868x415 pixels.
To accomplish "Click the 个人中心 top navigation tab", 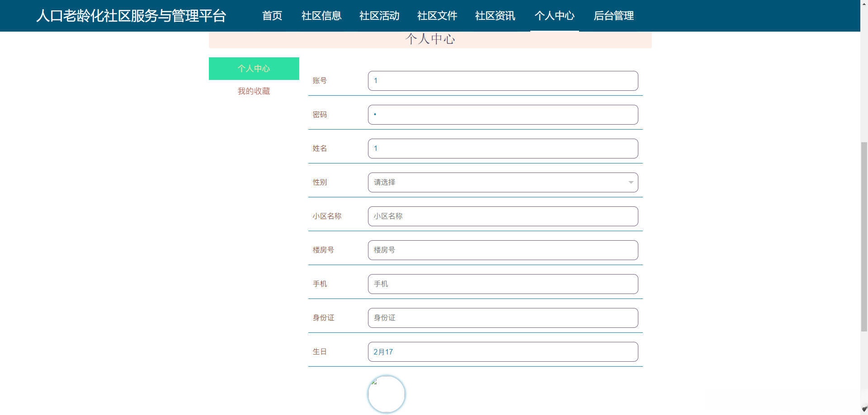I will click(x=554, y=16).
